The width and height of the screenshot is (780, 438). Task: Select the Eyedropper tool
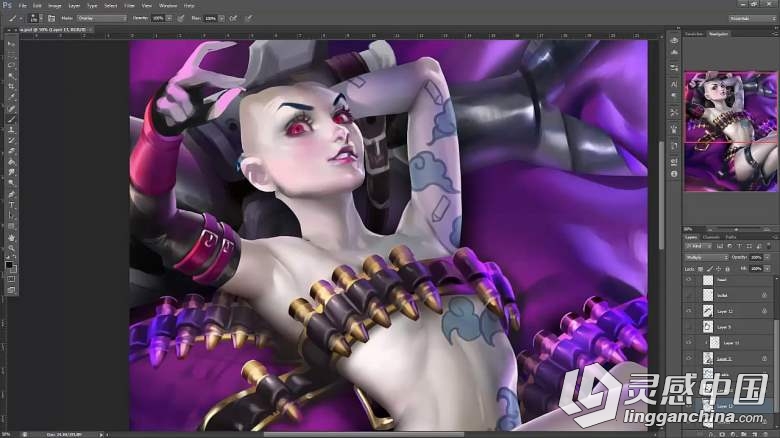(11, 98)
